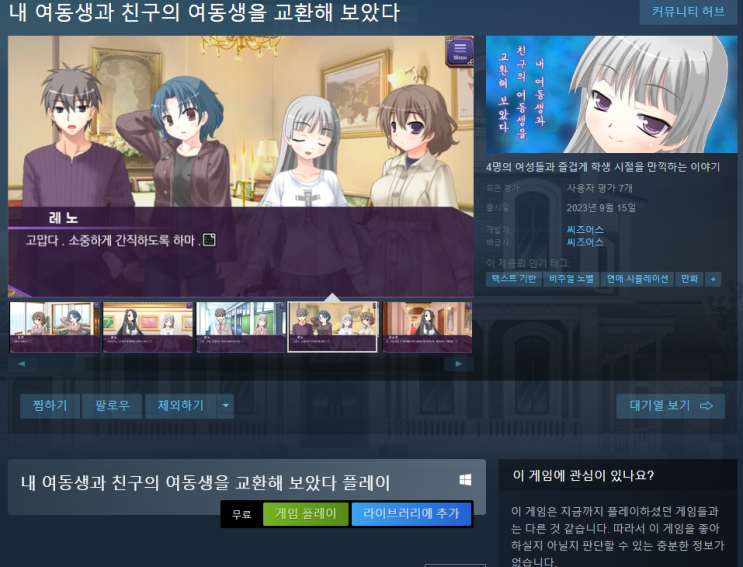Click the arrow icon on 대기열 보기
This screenshot has height=567, width=743.
pyautogui.click(x=707, y=406)
